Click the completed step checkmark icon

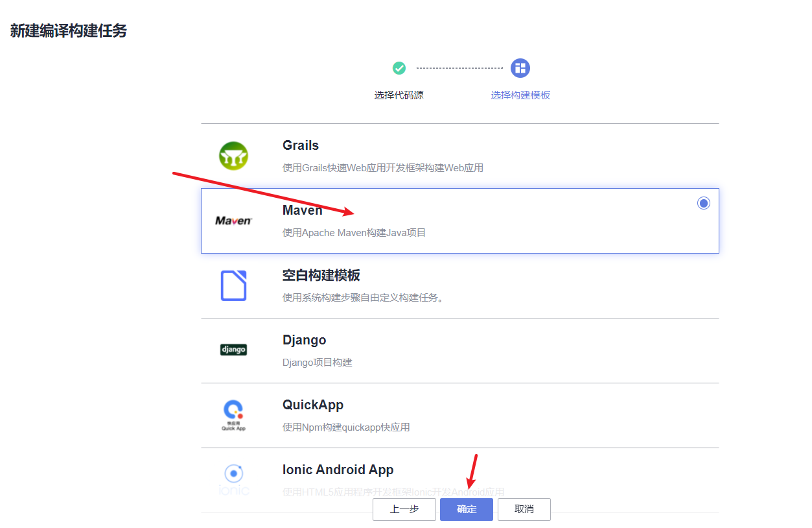click(399, 67)
